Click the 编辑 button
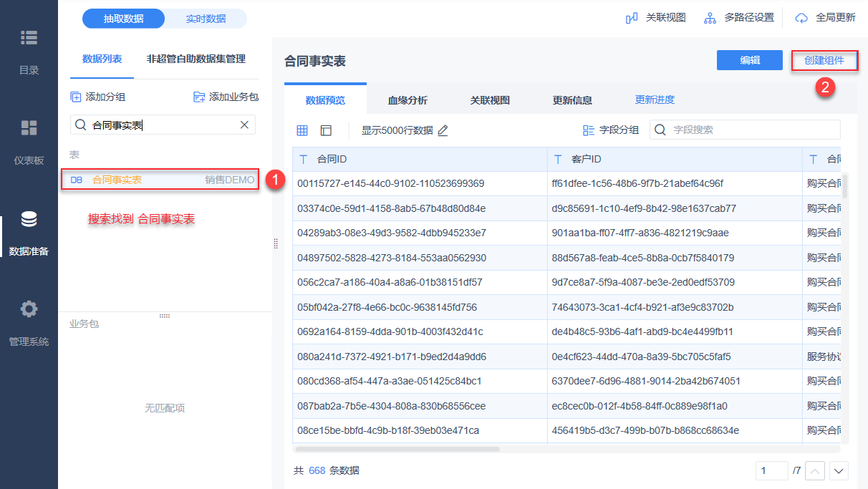The image size is (868, 489). coord(750,60)
